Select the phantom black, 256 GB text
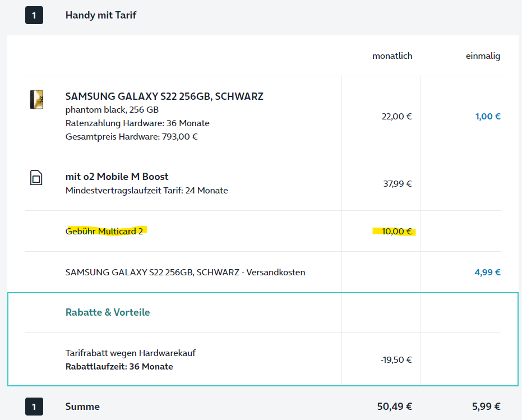 (x=112, y=110)
